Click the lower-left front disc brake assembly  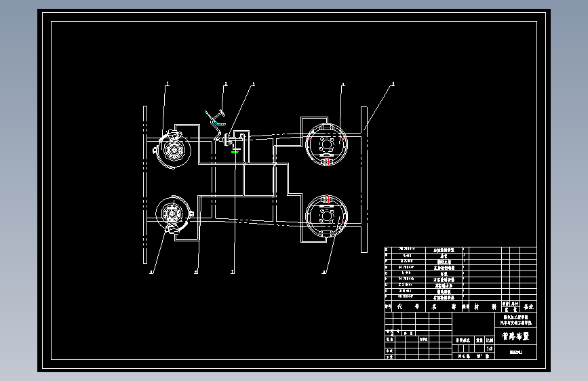tap(174, 214)
